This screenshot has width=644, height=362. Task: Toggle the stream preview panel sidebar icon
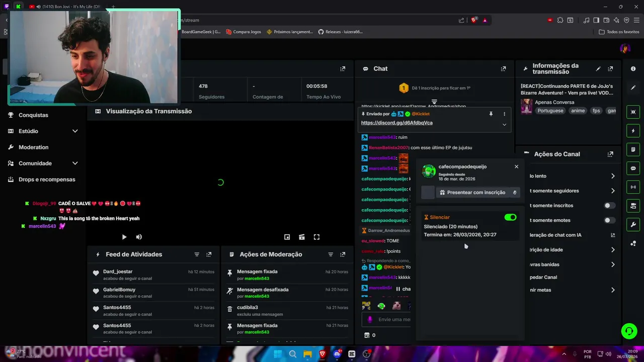[633, 112]
